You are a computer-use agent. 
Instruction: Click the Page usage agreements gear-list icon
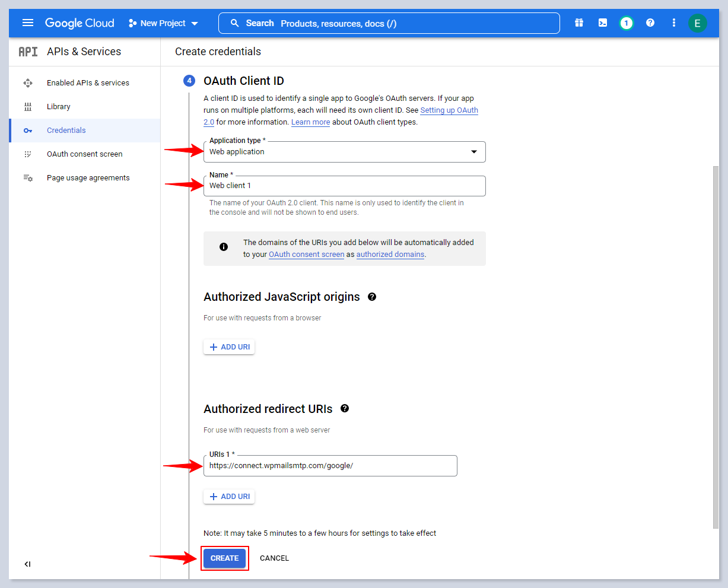[28, 178]
